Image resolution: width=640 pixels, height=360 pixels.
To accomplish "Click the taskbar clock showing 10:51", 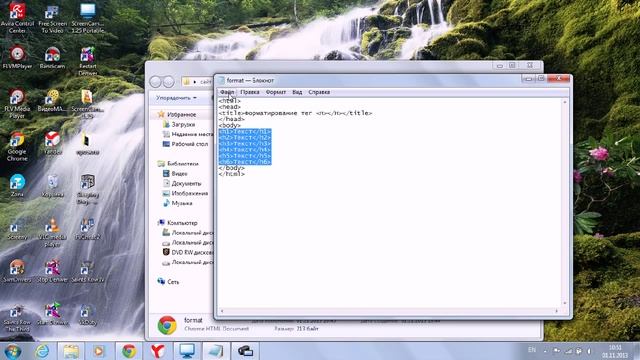I will point(615,351).
